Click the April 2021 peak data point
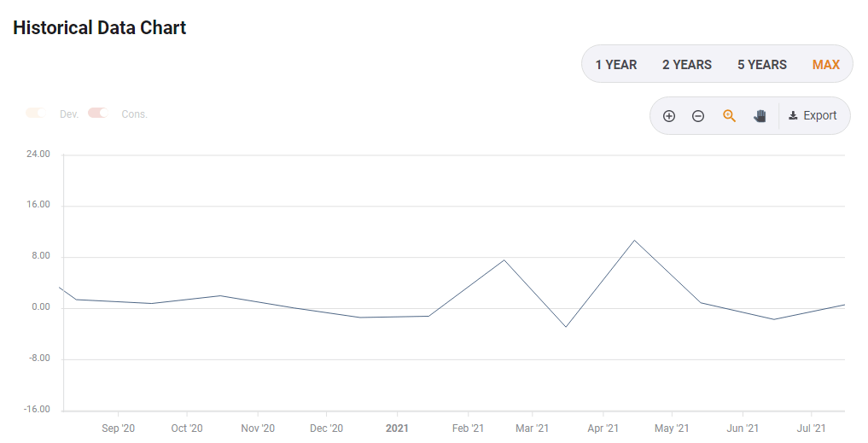 pos(634,240)
